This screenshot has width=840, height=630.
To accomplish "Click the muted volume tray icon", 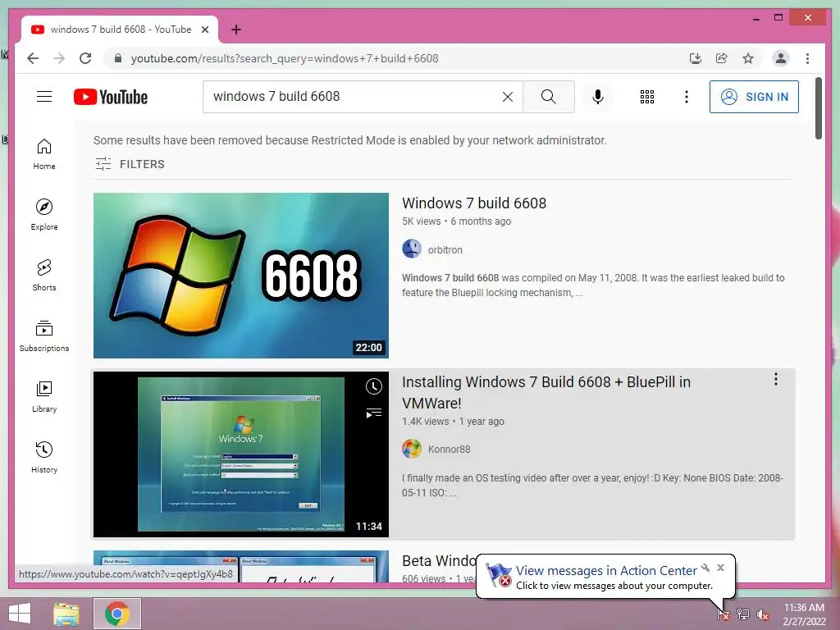I will (x=763, y=614).
